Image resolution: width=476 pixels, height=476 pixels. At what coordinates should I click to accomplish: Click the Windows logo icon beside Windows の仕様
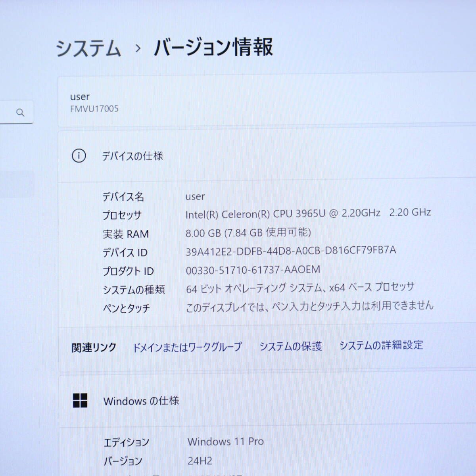[x=80, y=401]
